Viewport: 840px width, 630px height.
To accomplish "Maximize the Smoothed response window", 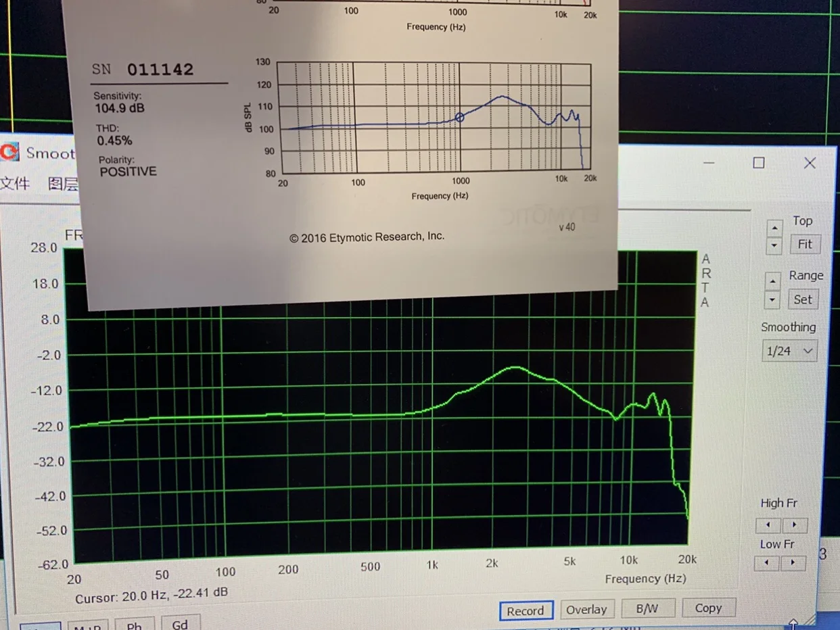I will coord(759,163).
